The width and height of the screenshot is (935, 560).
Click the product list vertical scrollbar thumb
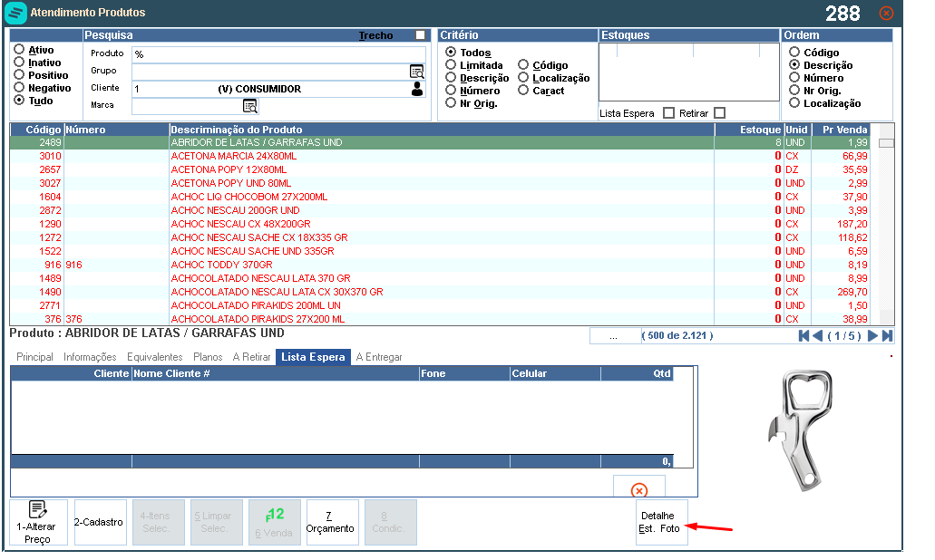coord(886,143)
